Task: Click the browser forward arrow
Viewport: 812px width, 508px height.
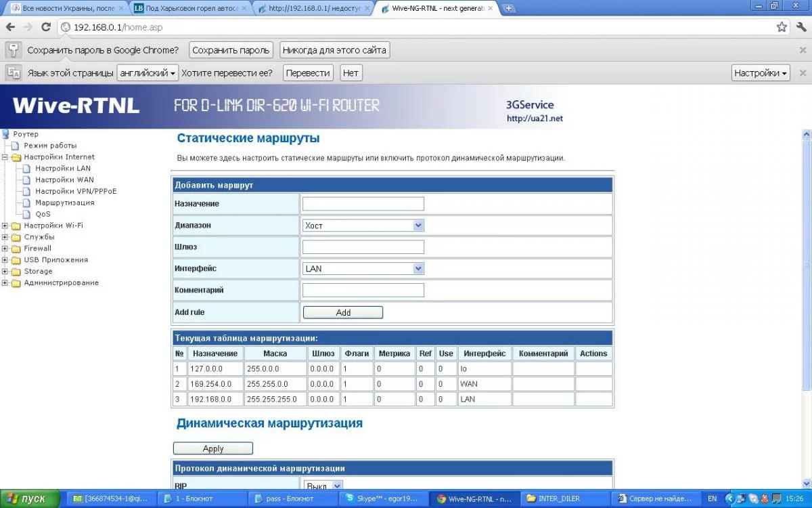Action: 28,27
